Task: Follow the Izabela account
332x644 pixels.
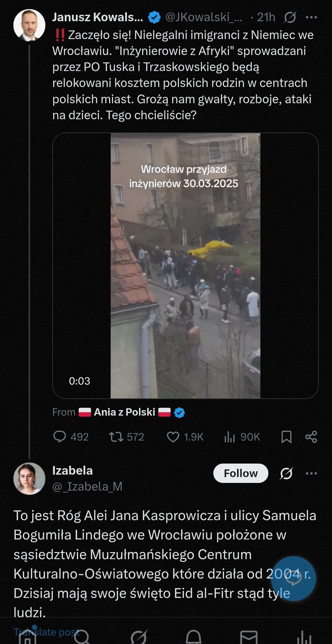Action: (x=241, y=473)
